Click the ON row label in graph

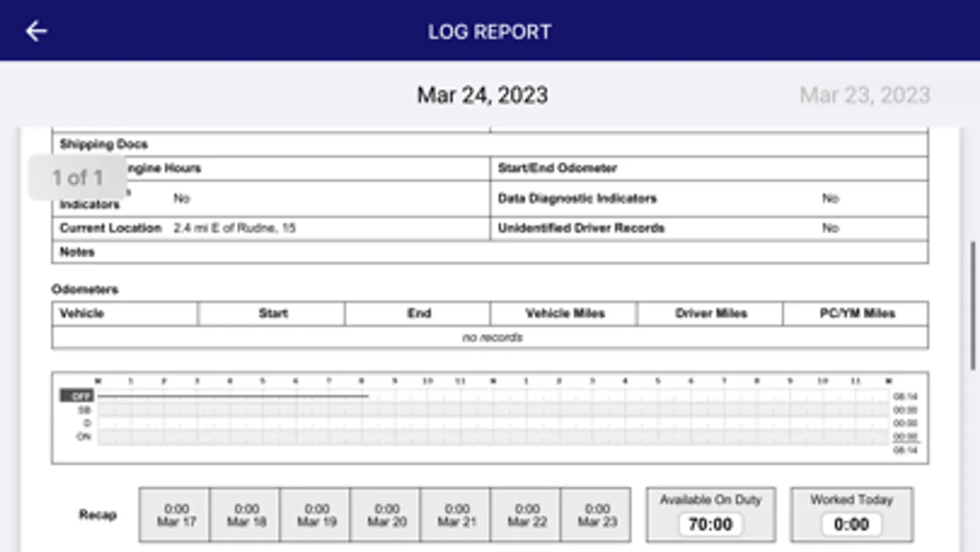[x=83, y=437]
